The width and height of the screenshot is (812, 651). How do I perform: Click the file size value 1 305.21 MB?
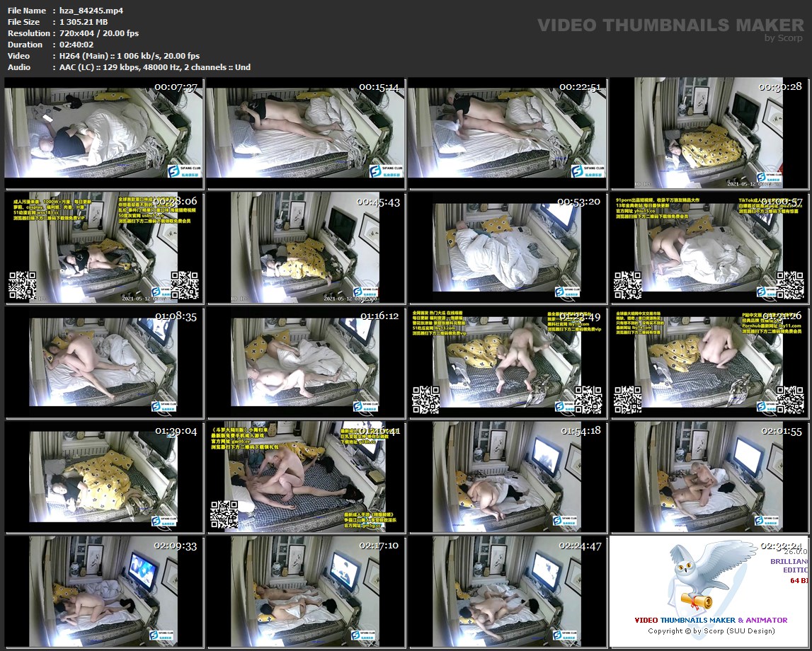click(84, 22)
